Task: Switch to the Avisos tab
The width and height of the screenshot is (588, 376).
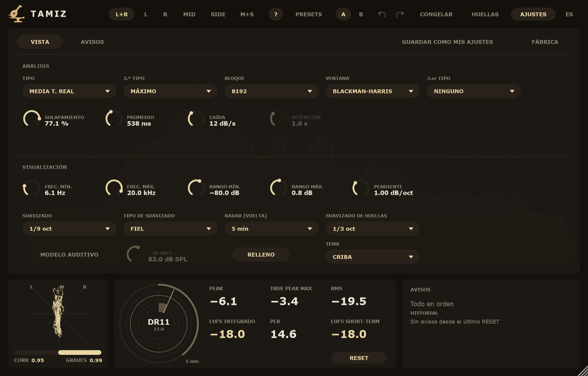Action: pyautogui.click(x=92, y=42)
